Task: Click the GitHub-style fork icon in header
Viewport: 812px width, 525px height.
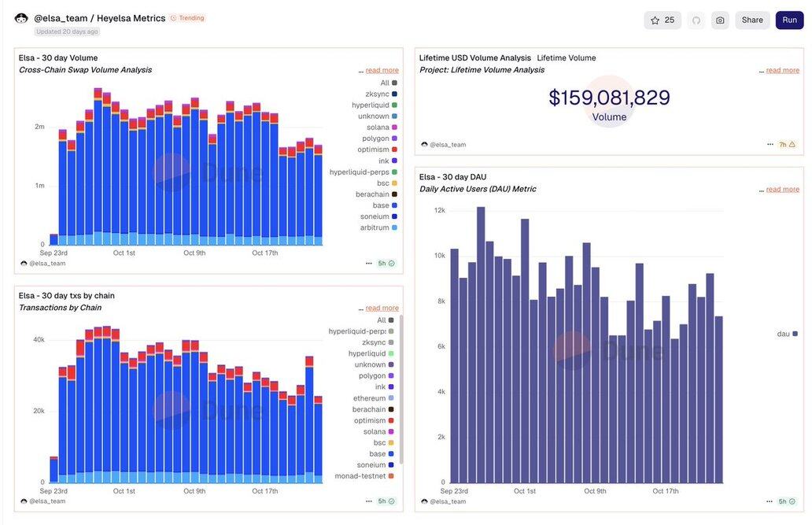Action: click(x=696, y=20)
